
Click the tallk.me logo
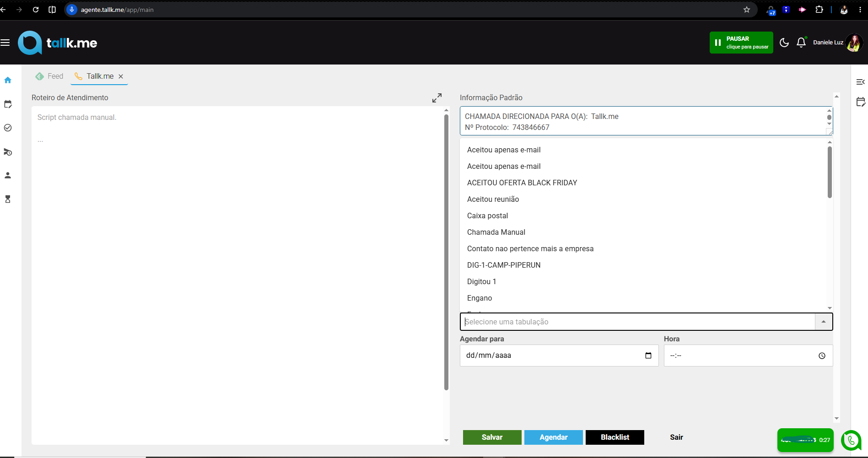(x=58, y=43)
